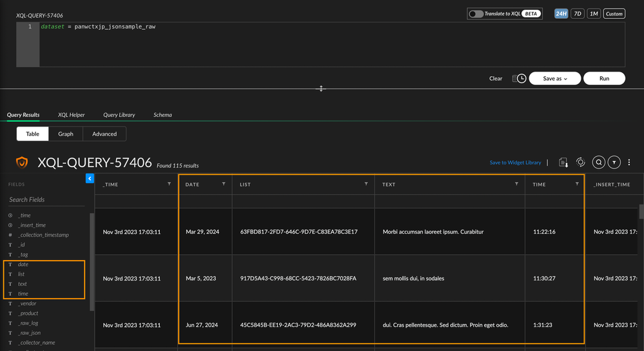Click the filter icon in LIST column header

[366, 184]
